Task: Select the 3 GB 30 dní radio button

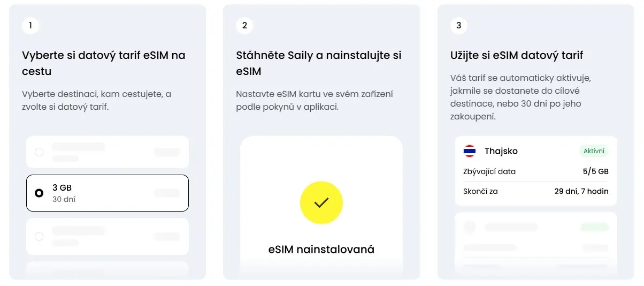Action: point(39,193)
